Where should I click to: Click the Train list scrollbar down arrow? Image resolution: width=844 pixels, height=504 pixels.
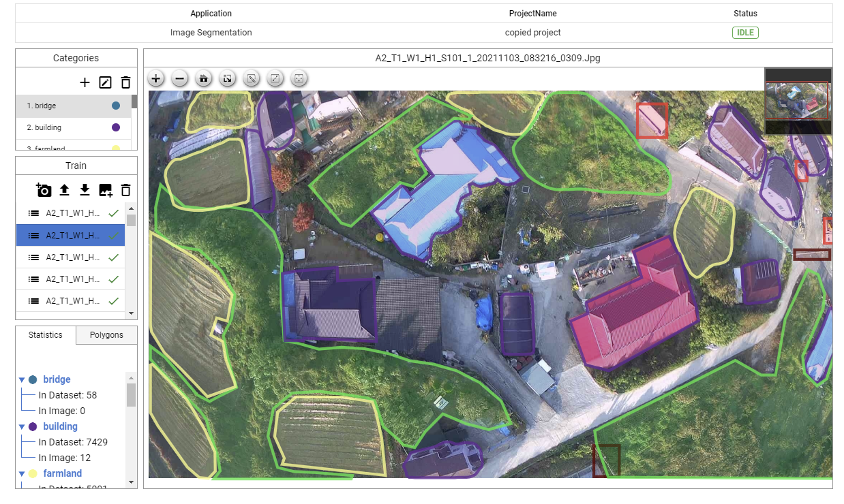[132, 313]
